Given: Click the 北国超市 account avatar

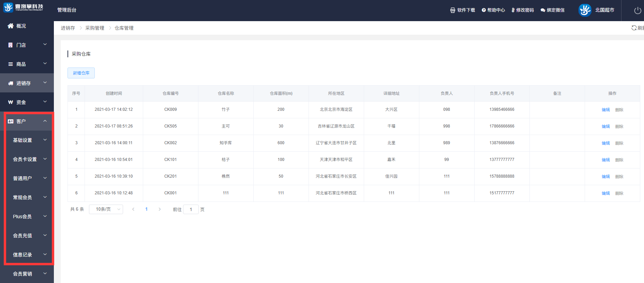Looking at the screenshot, I should (585, 10).
